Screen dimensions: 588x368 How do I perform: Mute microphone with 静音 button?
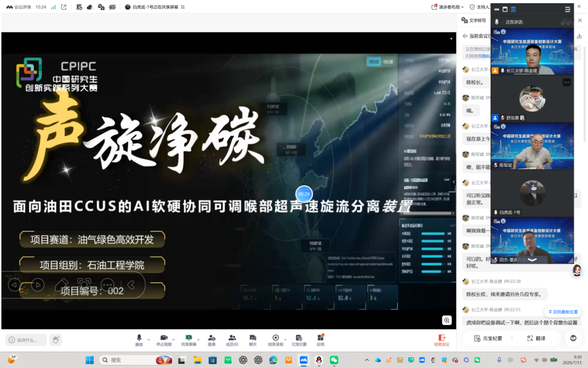(x=139, y=340)
